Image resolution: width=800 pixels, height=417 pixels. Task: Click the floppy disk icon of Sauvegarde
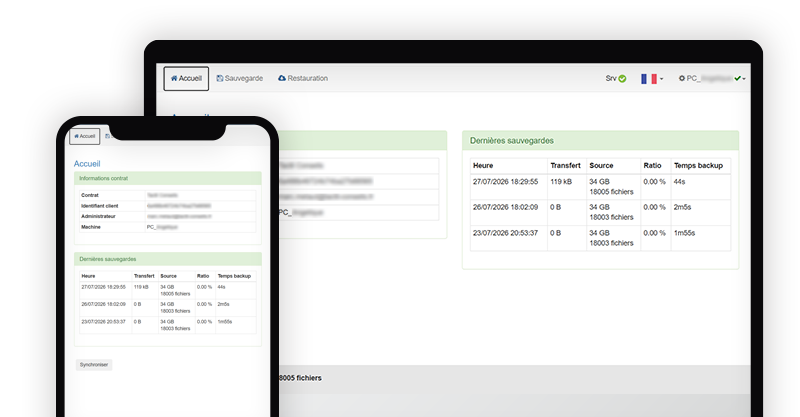(220, 79)
